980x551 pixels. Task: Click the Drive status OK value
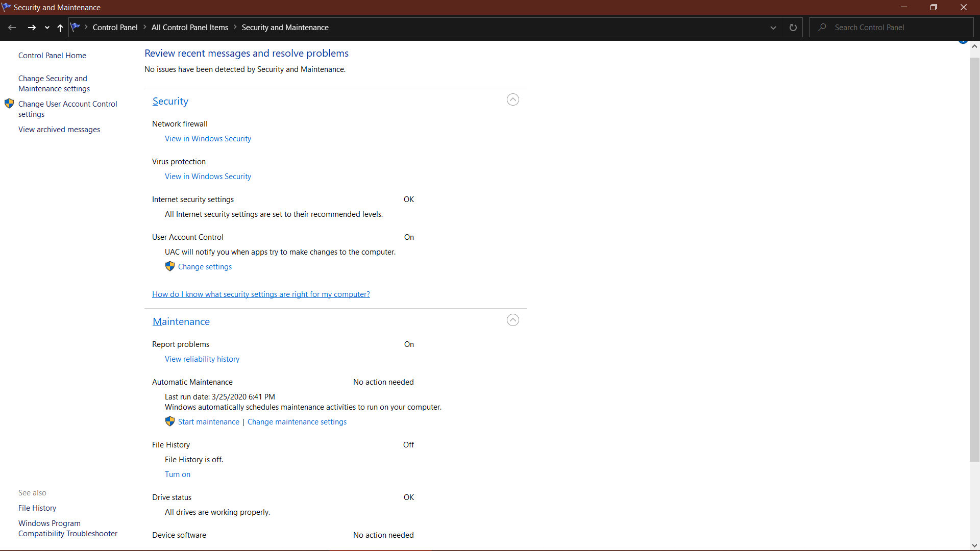click(x=409, y=497)
